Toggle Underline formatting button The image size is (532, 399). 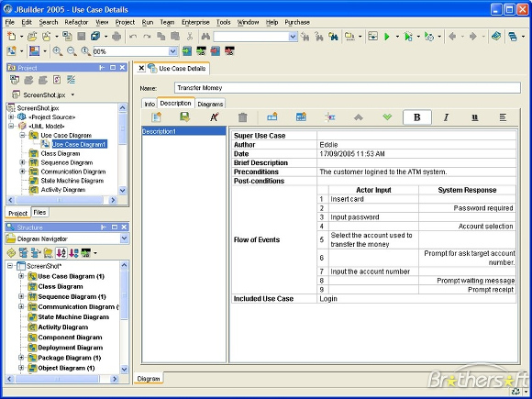tap(474, 117)
